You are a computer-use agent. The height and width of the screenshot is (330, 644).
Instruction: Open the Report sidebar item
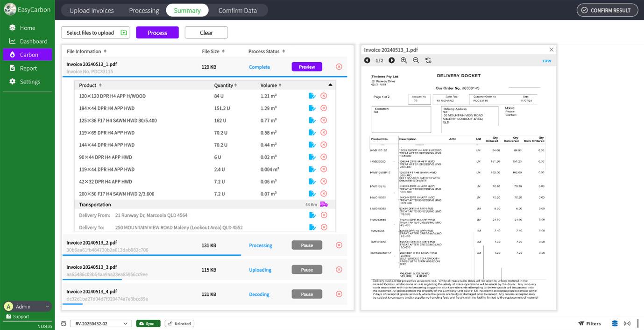(x=28, y=68)
